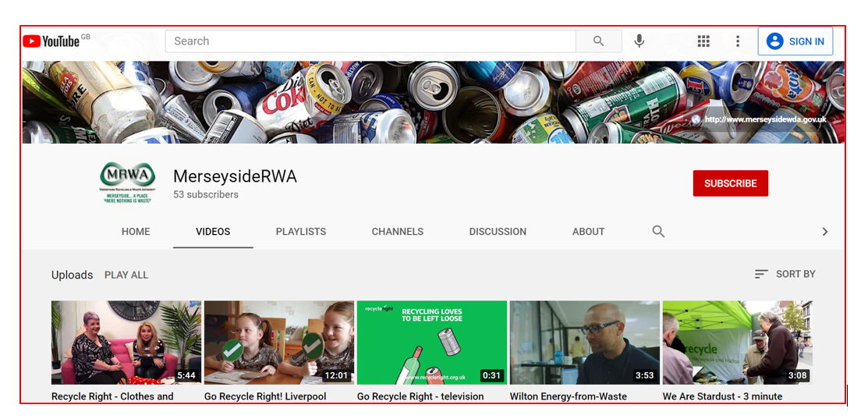Open the Wilton Energy-from-Waste thumbnail
Image resolution: width=868 pixels, height=419 pixels.
pos(585,343)
